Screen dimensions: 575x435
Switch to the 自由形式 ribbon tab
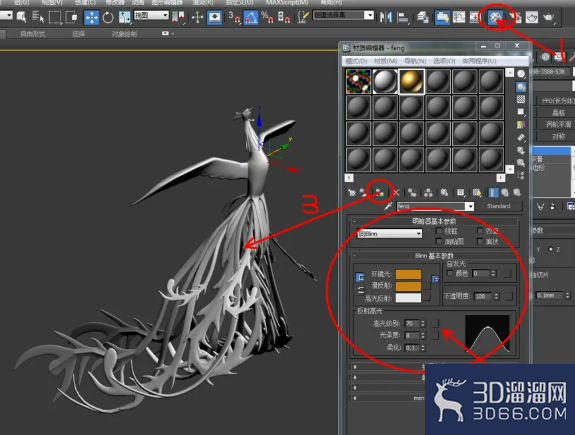[x=33, y=34]
